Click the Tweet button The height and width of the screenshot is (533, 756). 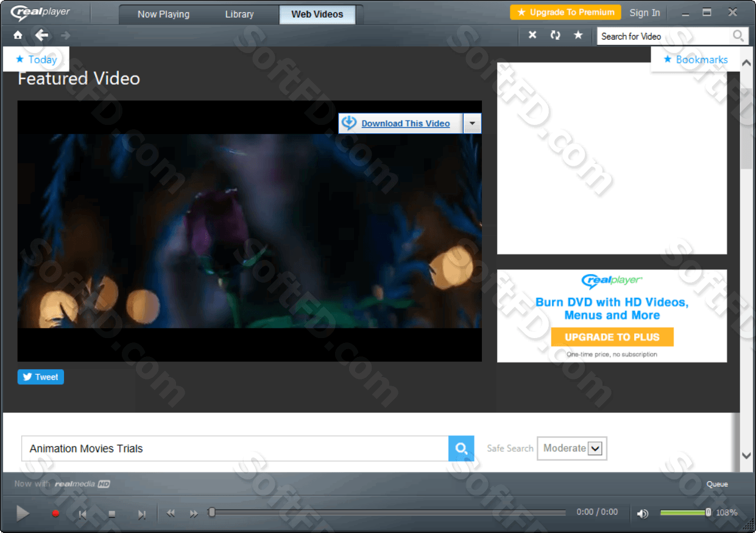[41, 377]
